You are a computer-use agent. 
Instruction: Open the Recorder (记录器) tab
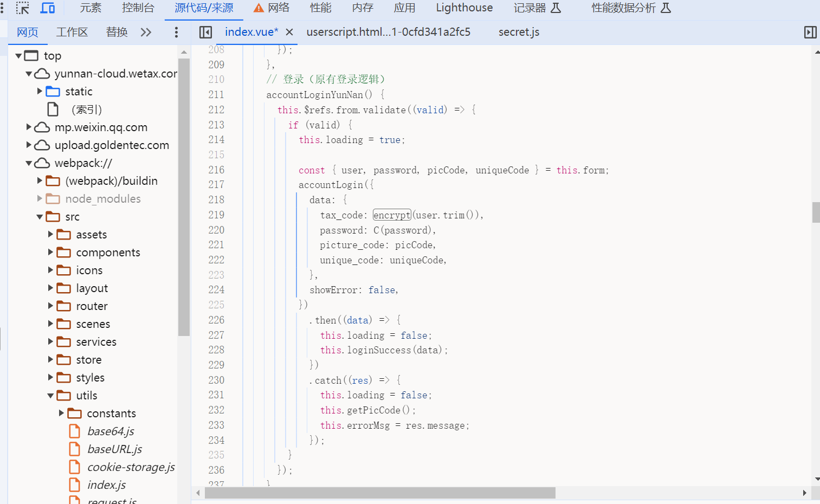click(x=537, y=8)
